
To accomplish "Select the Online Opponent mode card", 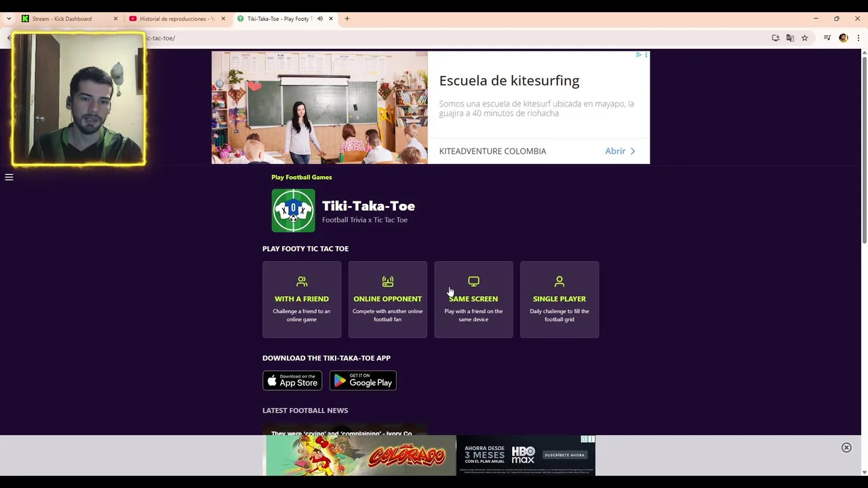I will tap(387, 300).
